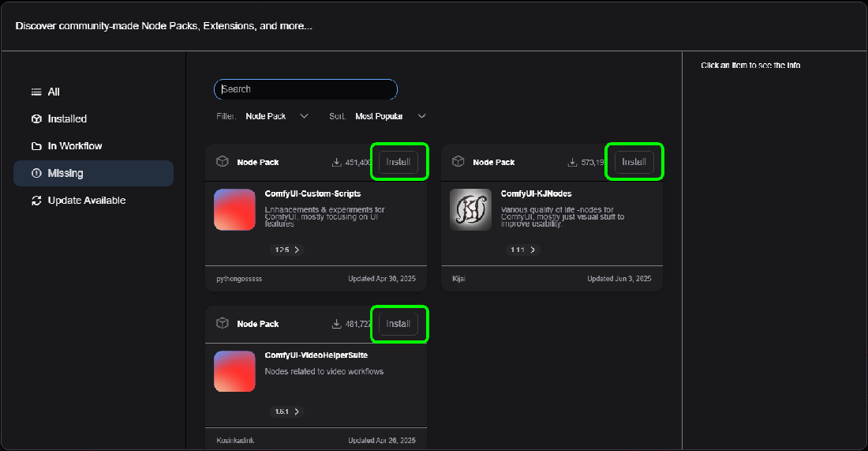Expand version selector on ComfyUI-VideoHelperSuite
This screenshot has width=868, height=451.
click(287, 412)
